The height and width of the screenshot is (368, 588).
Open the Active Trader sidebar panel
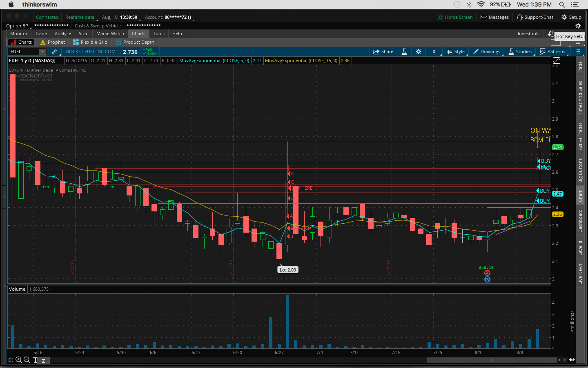pyautogui.click(x=580, y=136)
